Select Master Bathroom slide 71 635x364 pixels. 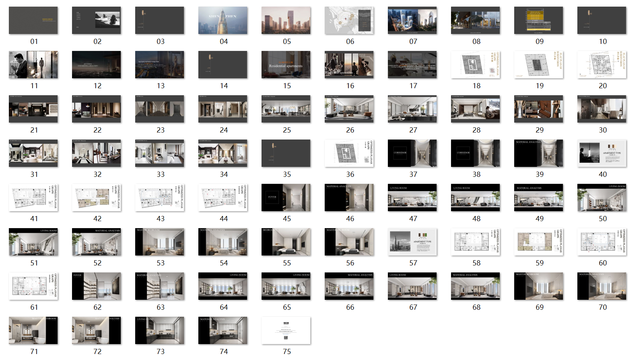pyautogui.click(x=33, y=330)
